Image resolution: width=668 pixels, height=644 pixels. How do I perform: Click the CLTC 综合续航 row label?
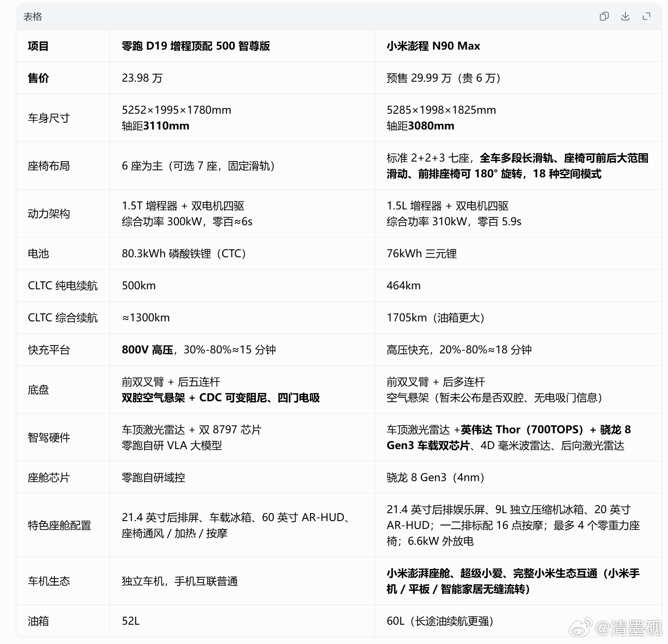pyautogui.click(x=63, y=318)
